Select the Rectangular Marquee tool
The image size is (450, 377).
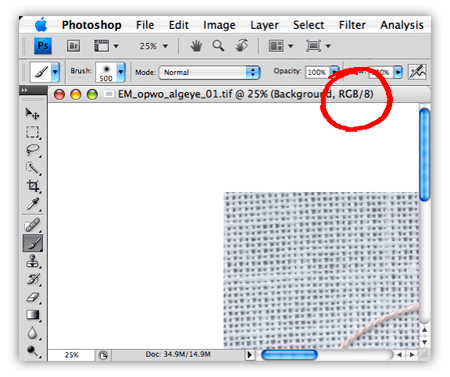(32, 132)
